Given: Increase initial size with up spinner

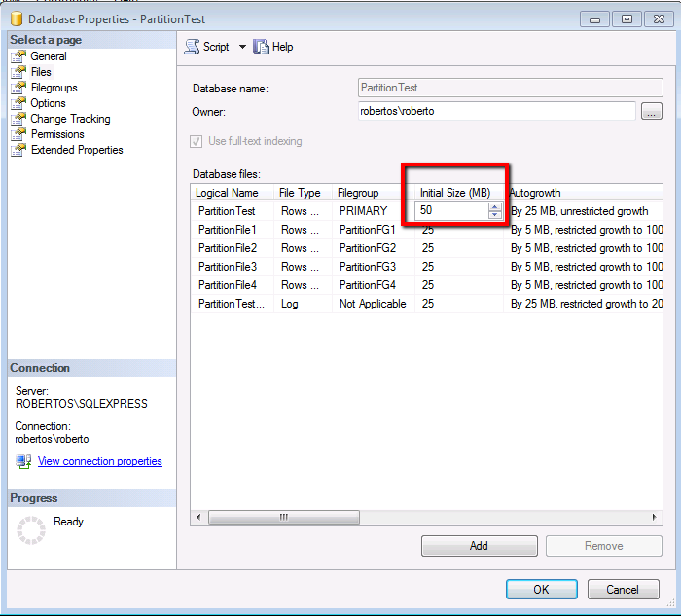Looking at the screenshot, I should point(494,206).
